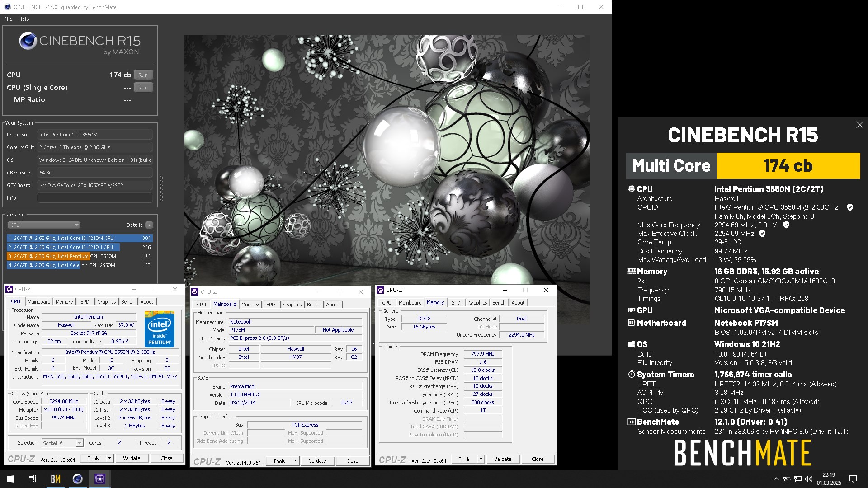Switch to Mainboard tab in right CPU-Z
The height and width of the screenshot is (488, 868).
tap(410, 303)
